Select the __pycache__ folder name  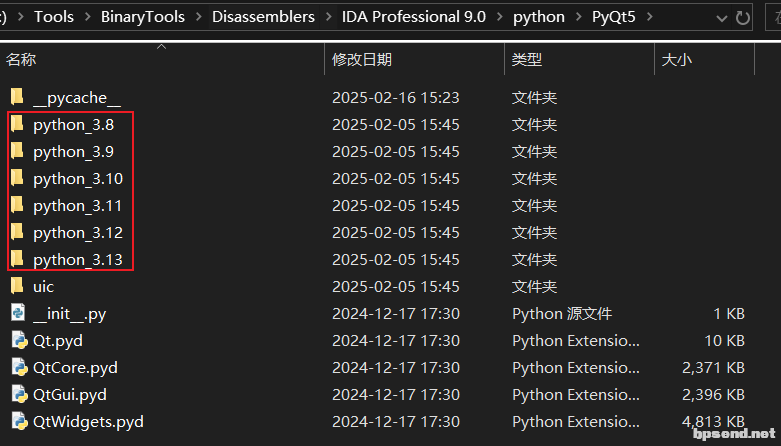point(77,98)
